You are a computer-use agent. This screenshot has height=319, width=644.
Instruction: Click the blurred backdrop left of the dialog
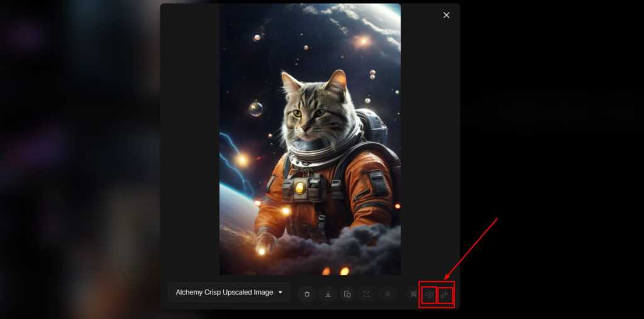point(75,157)
